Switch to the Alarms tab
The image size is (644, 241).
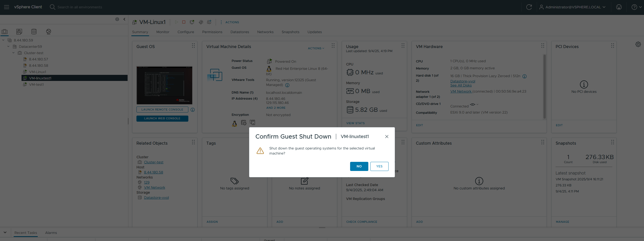click(51, 233)
